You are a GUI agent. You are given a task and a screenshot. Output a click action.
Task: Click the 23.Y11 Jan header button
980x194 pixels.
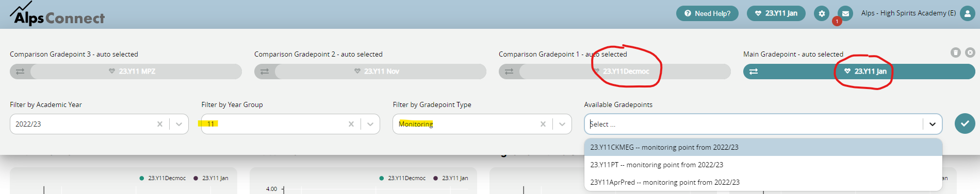click(776, 13)
